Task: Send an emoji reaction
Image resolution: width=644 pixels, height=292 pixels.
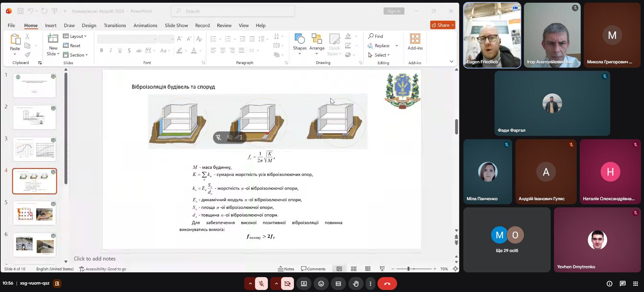Action: [321, 284]
